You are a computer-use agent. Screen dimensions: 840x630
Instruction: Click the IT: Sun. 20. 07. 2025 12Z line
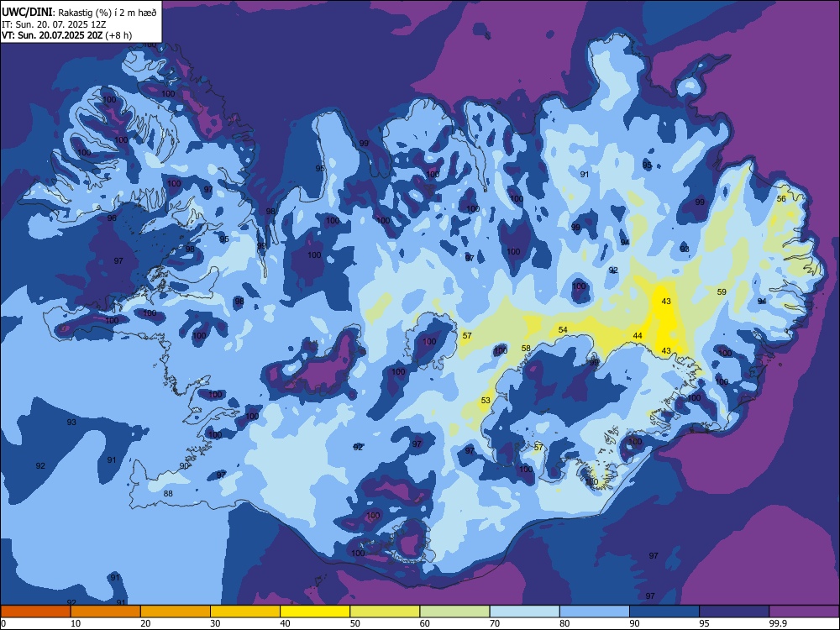54,24
